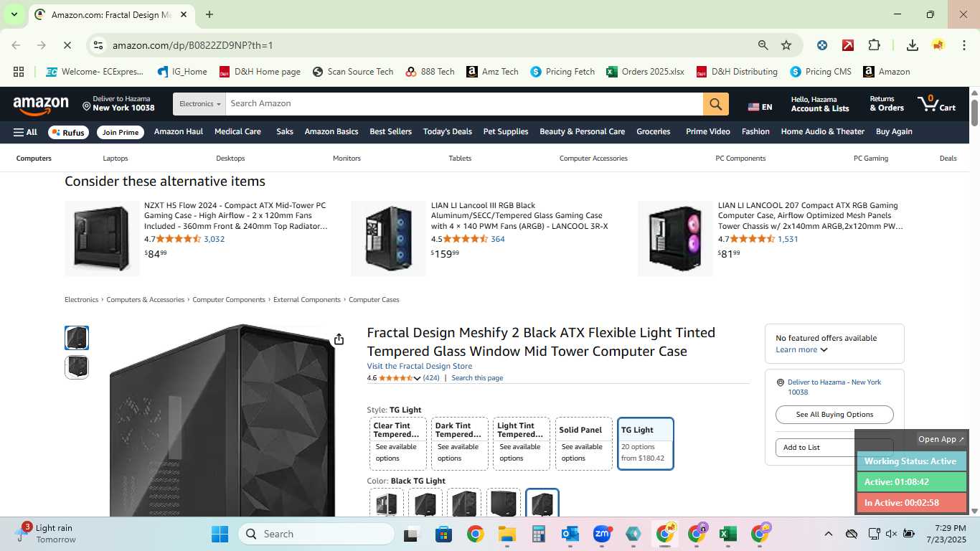Open Windows Start menu
980x551 pixels.
point(220,534)
